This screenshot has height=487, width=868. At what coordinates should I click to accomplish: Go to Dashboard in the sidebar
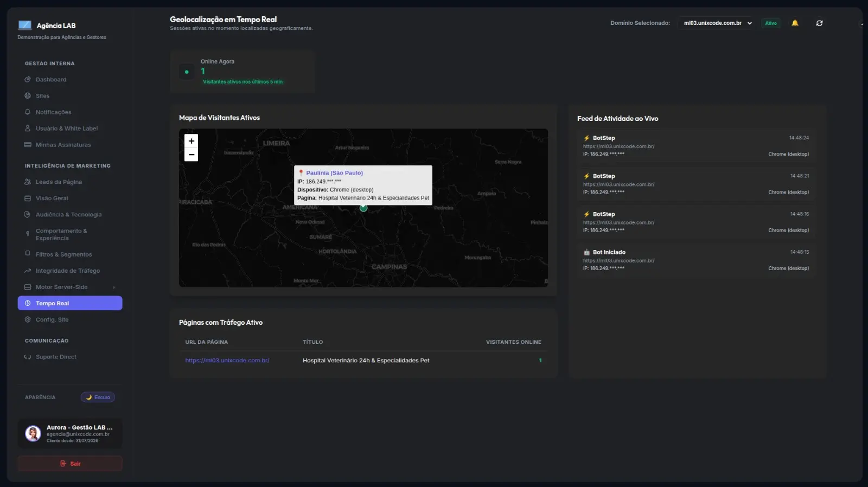point(70,80)
